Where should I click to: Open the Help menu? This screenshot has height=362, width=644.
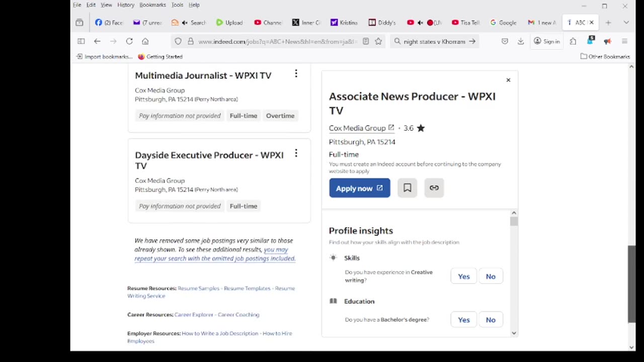[194, 5]
